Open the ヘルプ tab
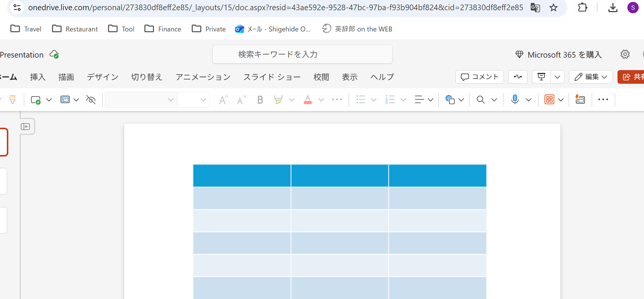Image resolution: width=644 pixels, height=299 pixels. (382, 77)
